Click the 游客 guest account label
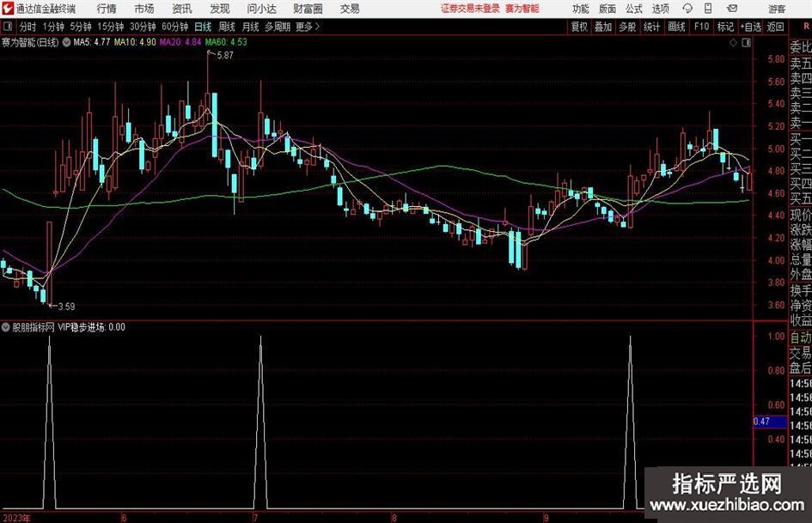The image size is (812, 523). [x=777, y=9]
